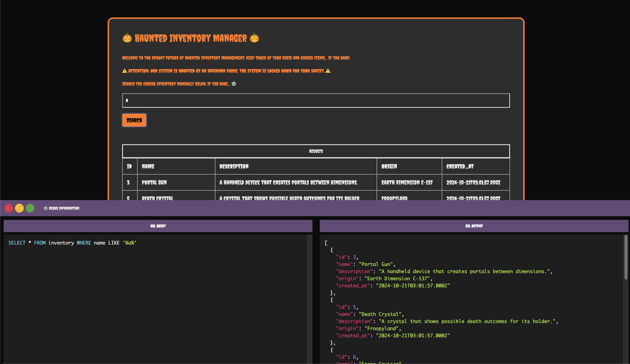Click the left warning triangle icon
Image resolution: width=630 pixels, height=364 pixels.
125,71
